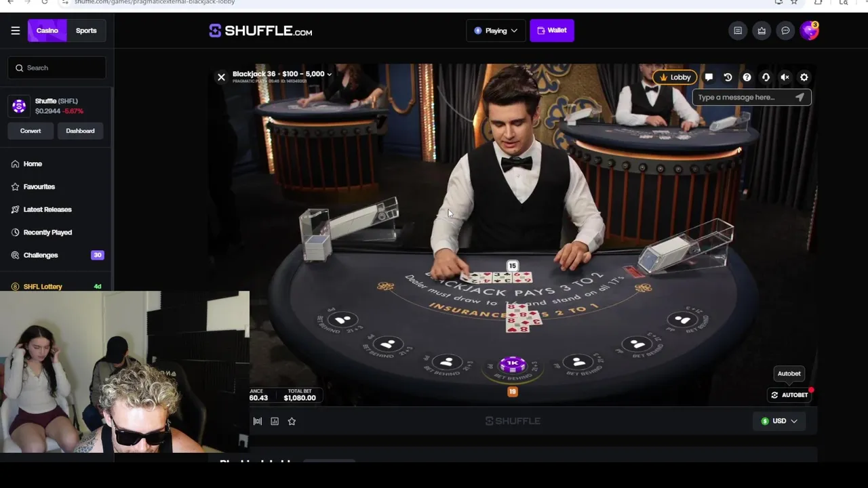Open game settings gear icon

click(x=804, y=77)
